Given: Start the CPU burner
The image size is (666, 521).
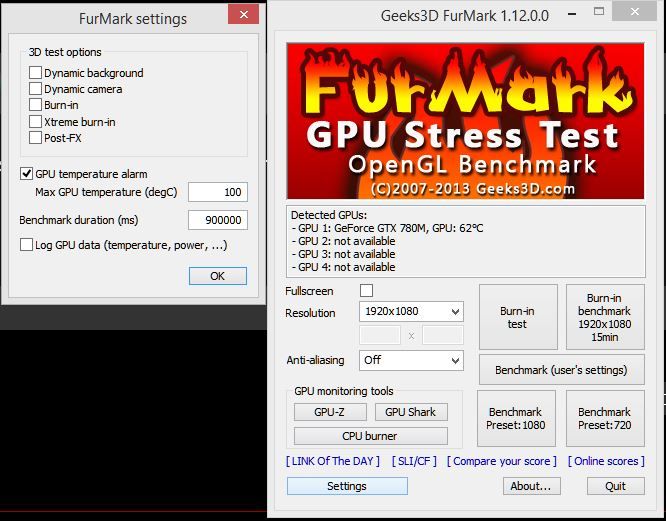Looking at the screenshot, I should [x=370, y=436].
